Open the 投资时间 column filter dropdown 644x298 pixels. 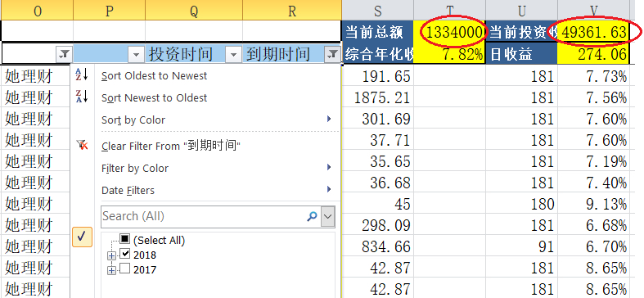tap(233, 54)
